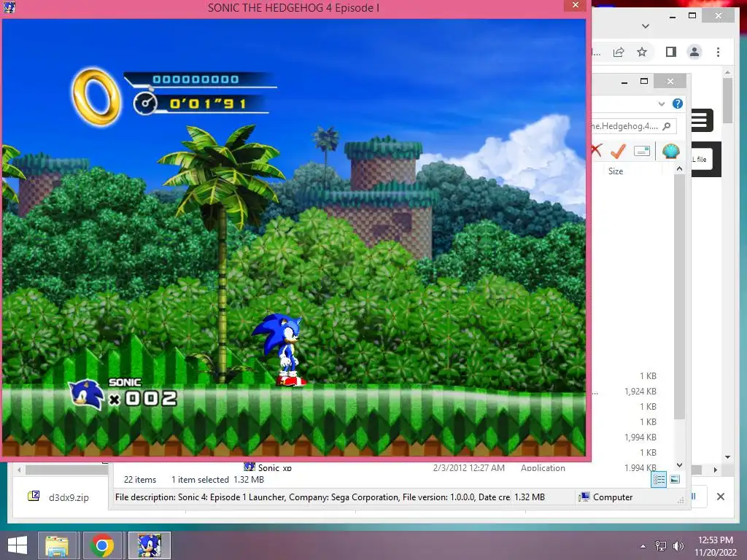747x560 pixels.
Task: Bookmark this page with Chrome star icon
Action: [x=642, y=52]
